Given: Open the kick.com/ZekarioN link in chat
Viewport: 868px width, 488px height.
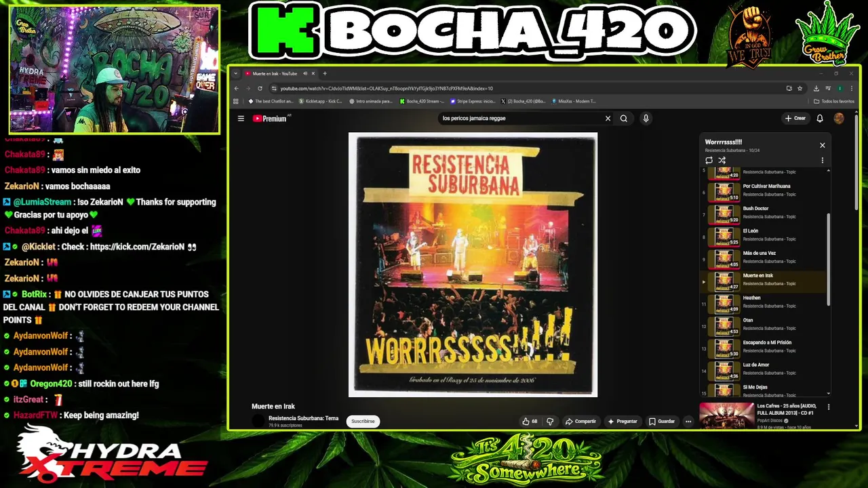Looking at the screenshot, I should point(137,247).
